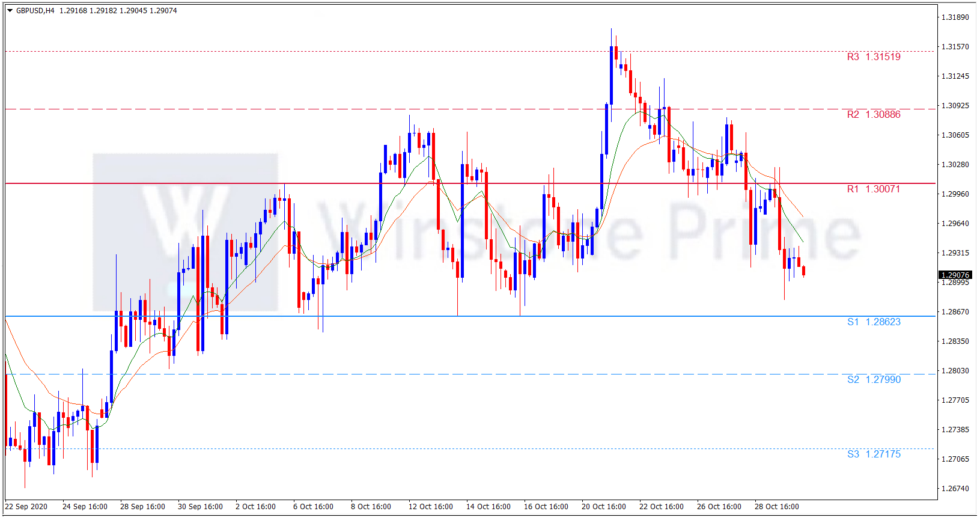Image resolution: width=980 pixels, height=520 pixels.
Task: Select the S3 1.27175 support label
Action: click(874, 454)
